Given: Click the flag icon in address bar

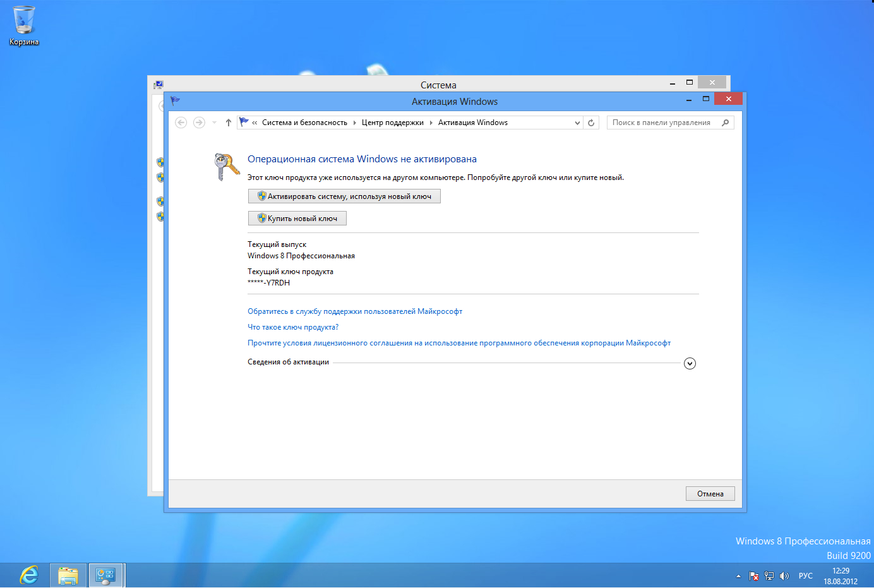Looking at the screenshot, I should click(x=244, y=122).
